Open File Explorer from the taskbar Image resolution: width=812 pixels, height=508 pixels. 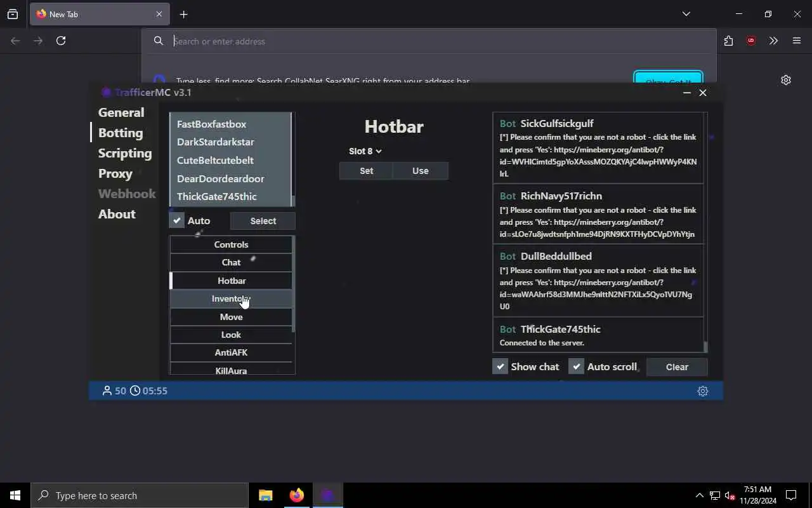point(266,495)
